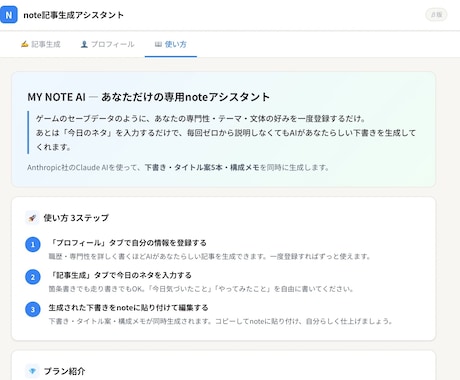Screen dimensions: 460x380
Task: Select the 使い方 tab
Action: (171, 44)
